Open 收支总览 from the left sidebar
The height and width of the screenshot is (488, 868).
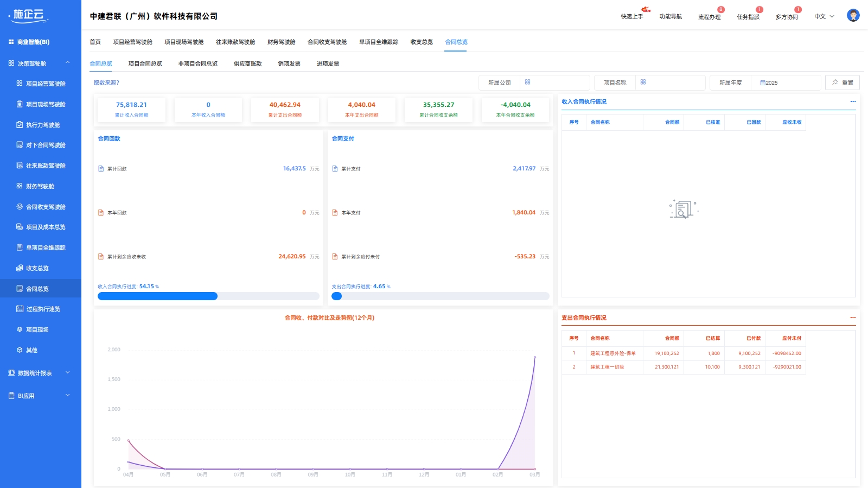(41, 268)
